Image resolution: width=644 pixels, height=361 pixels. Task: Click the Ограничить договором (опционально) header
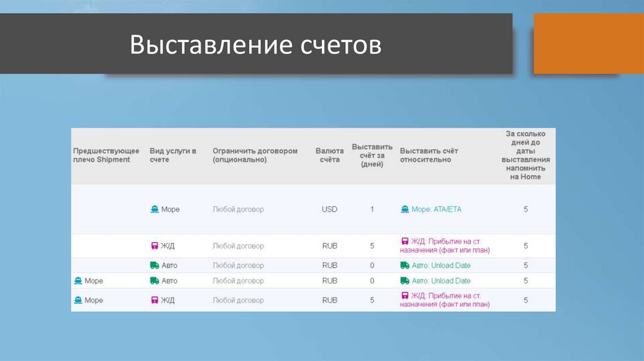pyautogui.click(x=255, y=155)
